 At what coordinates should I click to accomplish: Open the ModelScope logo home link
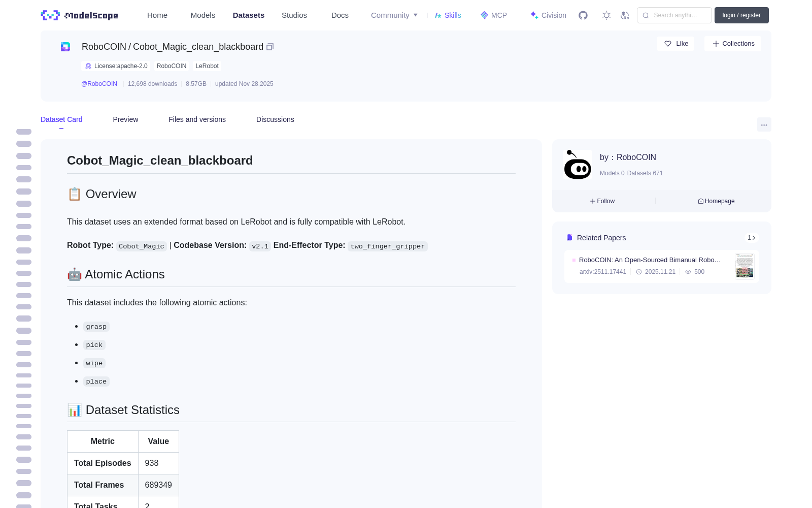79,15
